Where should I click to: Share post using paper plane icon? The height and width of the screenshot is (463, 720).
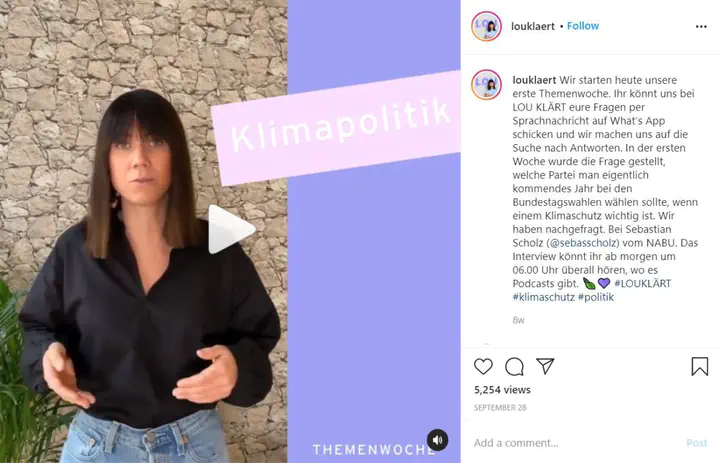545,366
